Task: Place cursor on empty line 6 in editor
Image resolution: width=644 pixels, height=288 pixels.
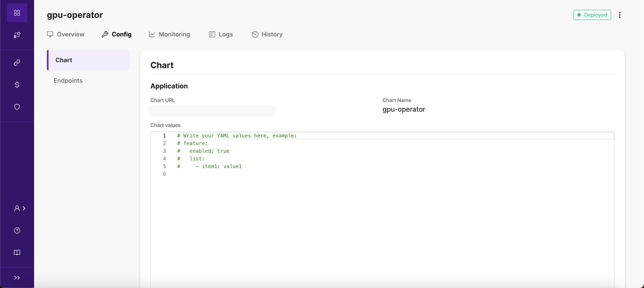Action: (392, 174)
